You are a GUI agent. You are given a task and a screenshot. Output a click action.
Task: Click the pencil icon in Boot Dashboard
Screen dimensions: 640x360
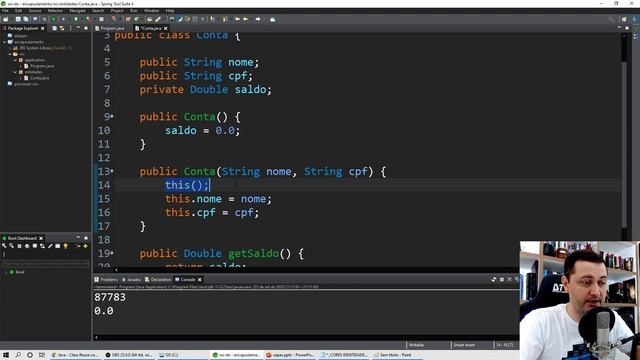pyautogui.click(x=50, y=246)
